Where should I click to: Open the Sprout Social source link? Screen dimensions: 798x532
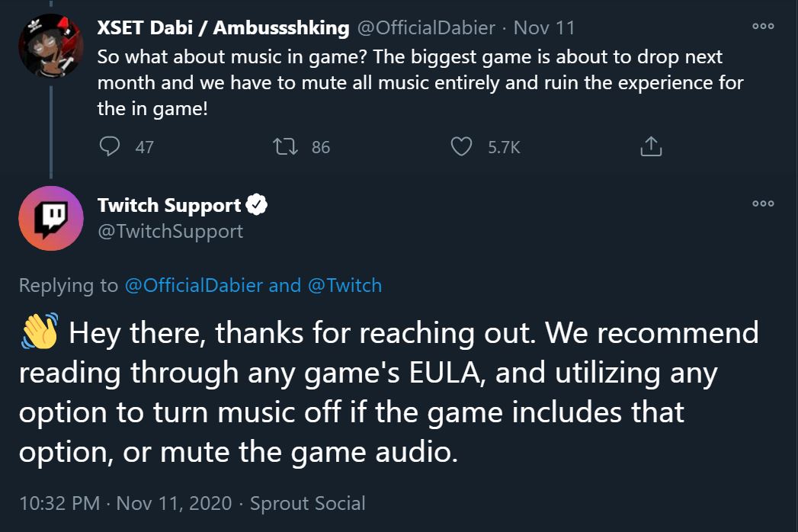(x=308, y=504)
